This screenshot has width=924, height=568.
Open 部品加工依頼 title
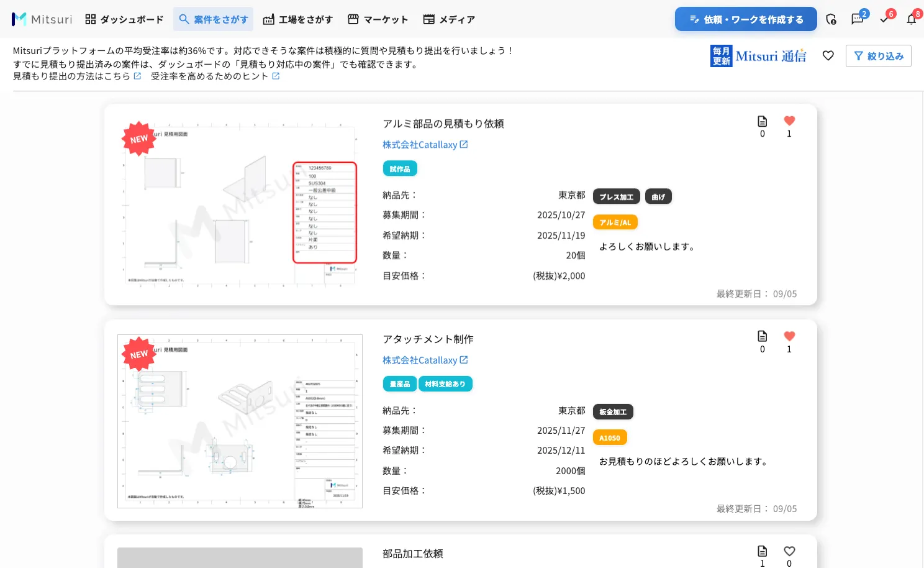pos(413,554)
